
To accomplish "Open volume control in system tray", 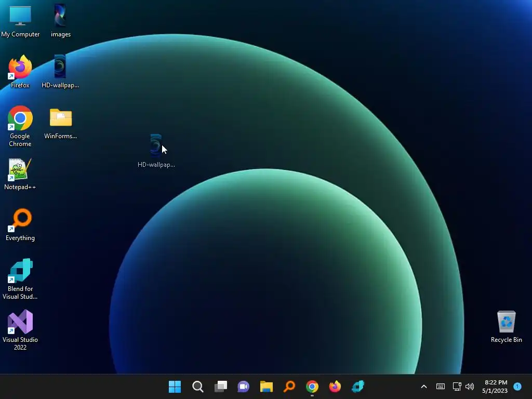I will pos(470,387).
